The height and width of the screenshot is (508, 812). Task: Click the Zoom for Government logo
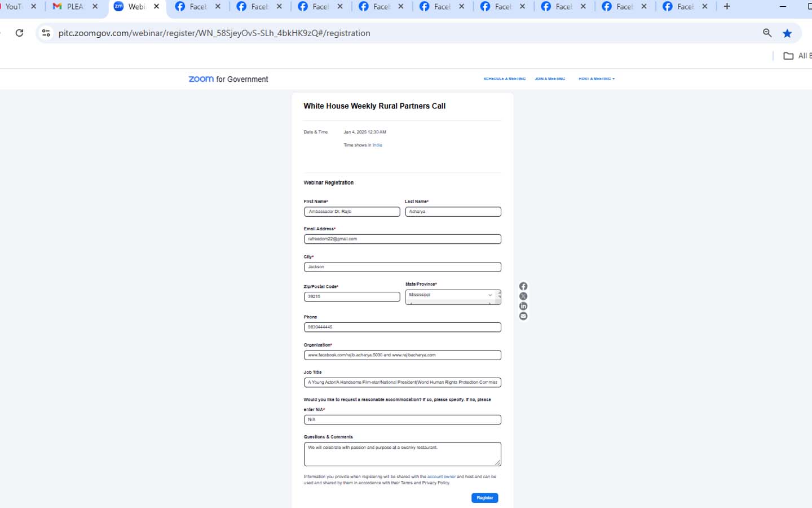(x=228, y=79)
